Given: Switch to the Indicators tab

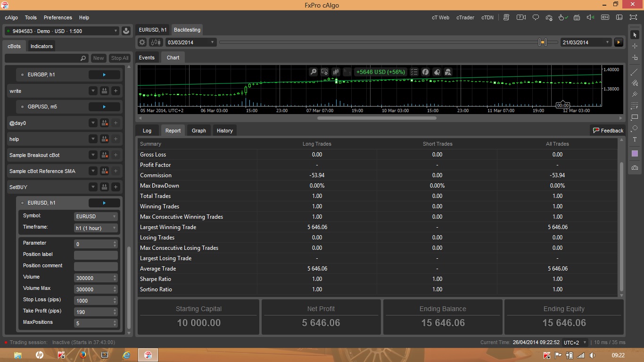Looking at the screenshot, I should 41,46.
